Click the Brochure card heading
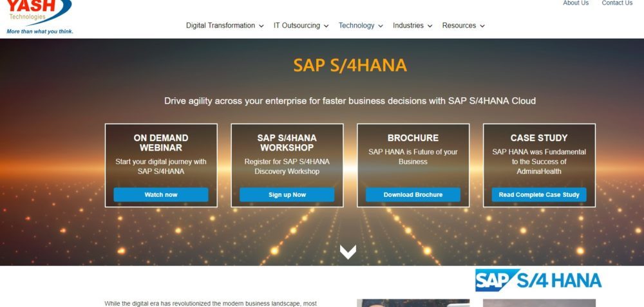Screen dimensions: 644x307 (x=413, y=138)
